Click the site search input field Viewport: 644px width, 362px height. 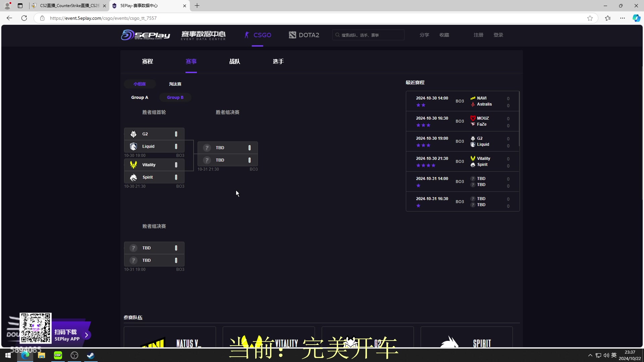(368, 35)
